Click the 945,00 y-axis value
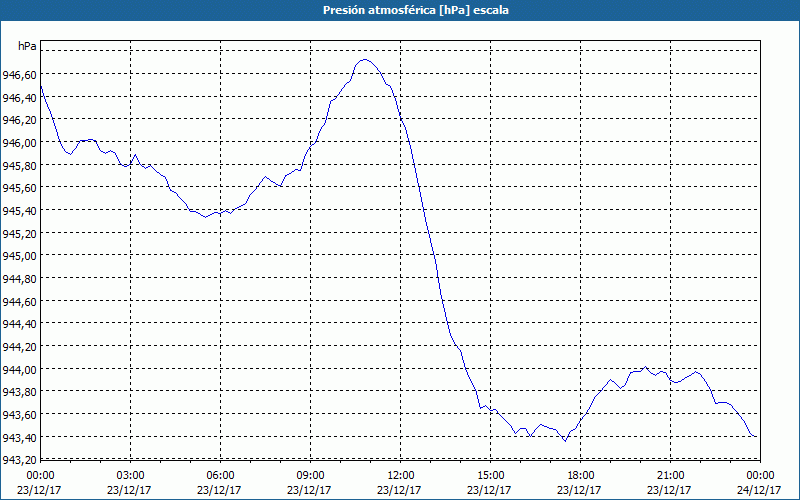 click(19, 256)
